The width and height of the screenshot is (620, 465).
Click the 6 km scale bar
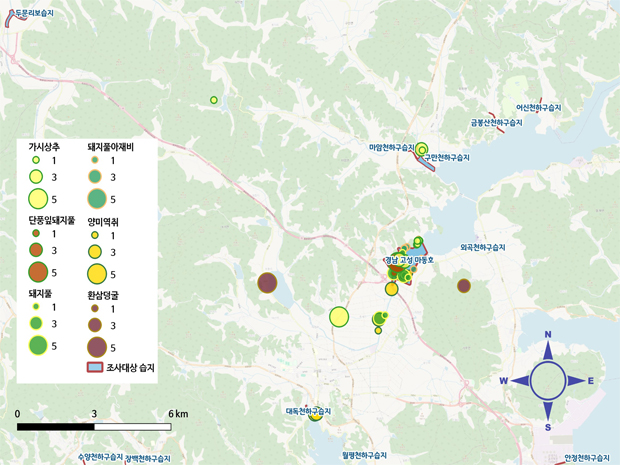tap(94, 427)
